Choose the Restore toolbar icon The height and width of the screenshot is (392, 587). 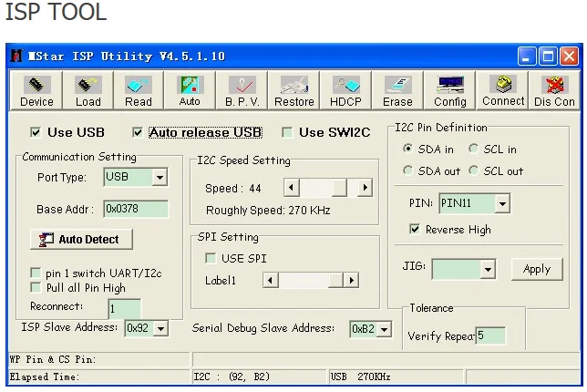(x=293, y=90)
